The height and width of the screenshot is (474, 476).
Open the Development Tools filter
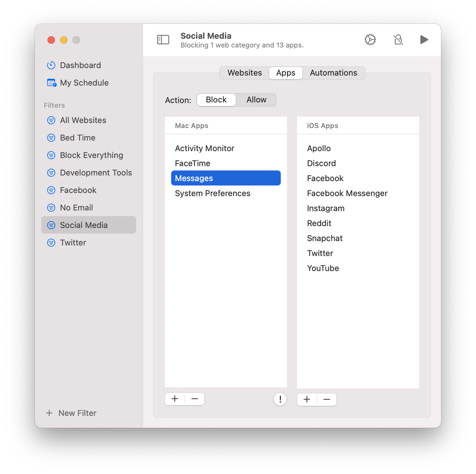tap(96, 173)
